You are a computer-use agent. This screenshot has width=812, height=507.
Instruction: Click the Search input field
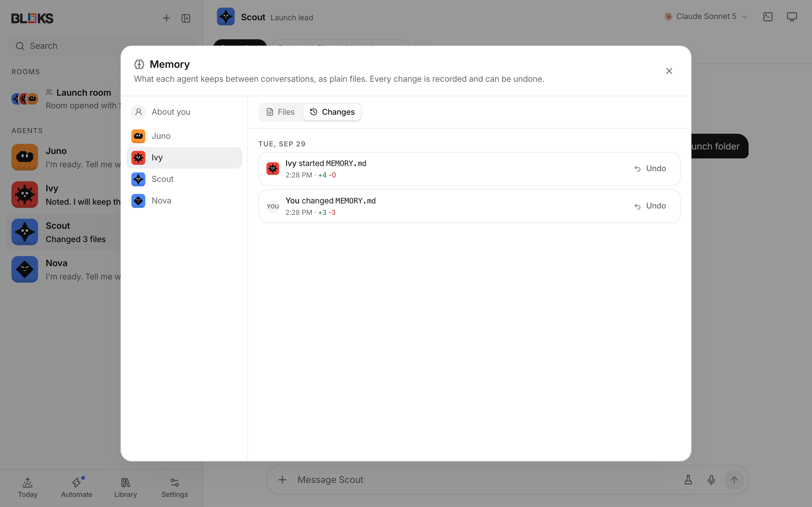pos(101,46)
